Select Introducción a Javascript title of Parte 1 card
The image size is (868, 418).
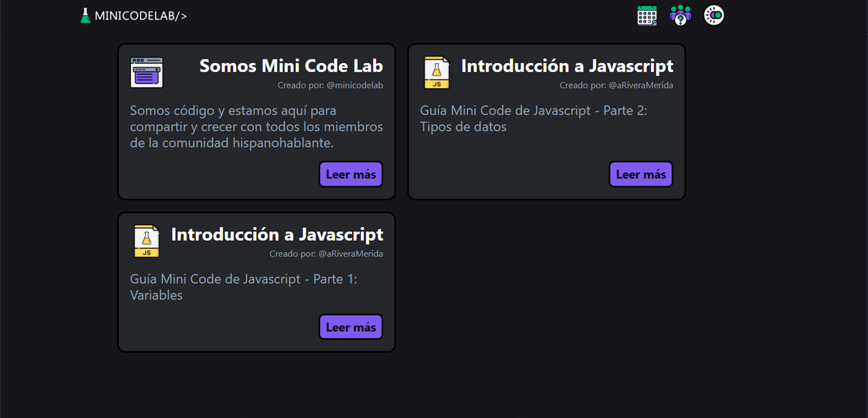click(x=277, y=234)
